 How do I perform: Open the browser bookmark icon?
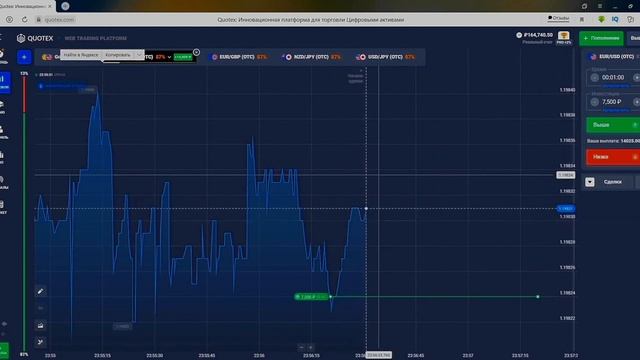click(582, 19)
